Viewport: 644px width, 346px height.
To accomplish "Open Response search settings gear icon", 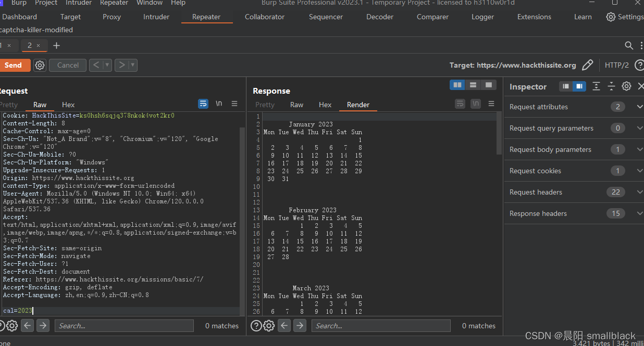I will click(x=269, y=326).
